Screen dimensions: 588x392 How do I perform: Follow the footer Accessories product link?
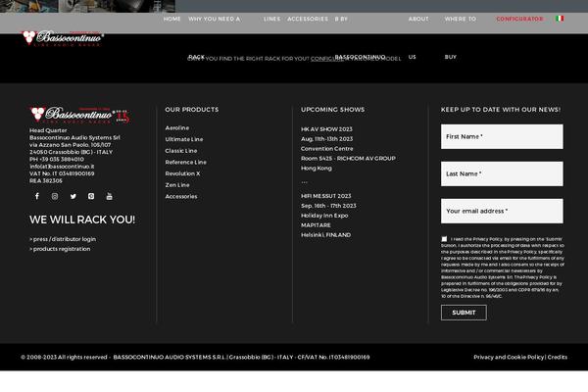(x=181, y=197)
